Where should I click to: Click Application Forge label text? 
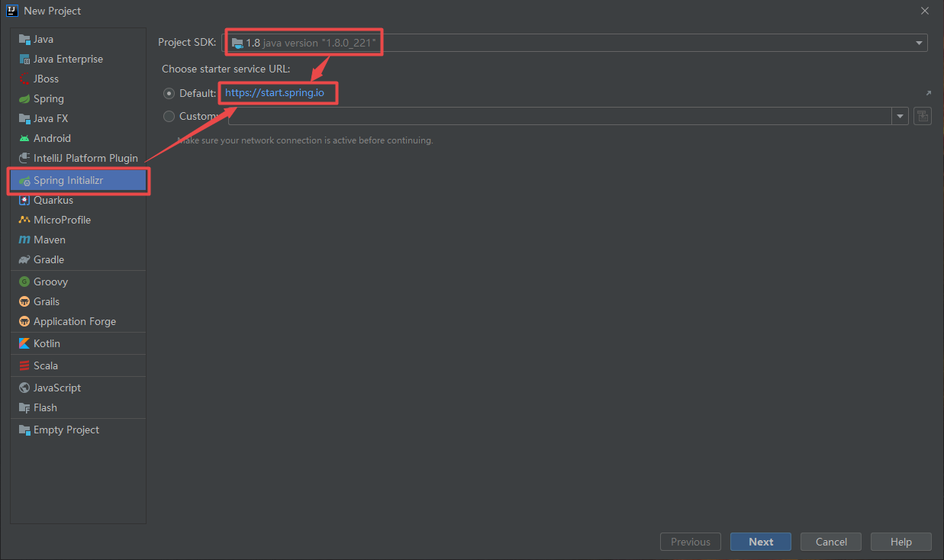tap(75, 321)
